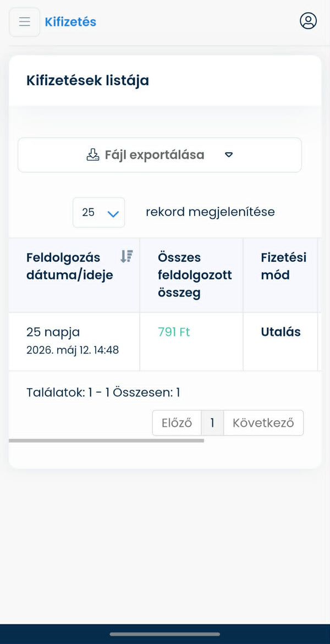Click the horizontal table scrollbar
This screenshot has width=330, height=644.
click(107, 441)
